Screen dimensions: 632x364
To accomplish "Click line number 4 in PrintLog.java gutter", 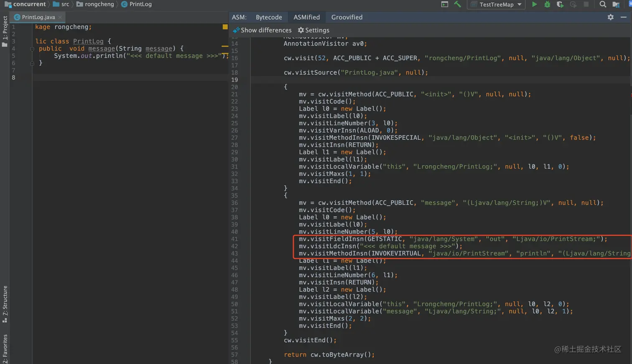I will (13, 48).
